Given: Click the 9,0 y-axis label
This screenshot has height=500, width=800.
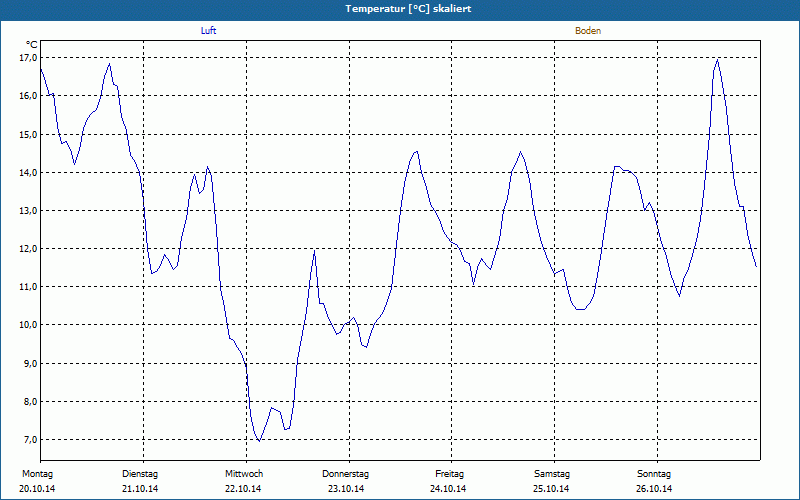Looking at the screenshot, I should pos(30,363).
